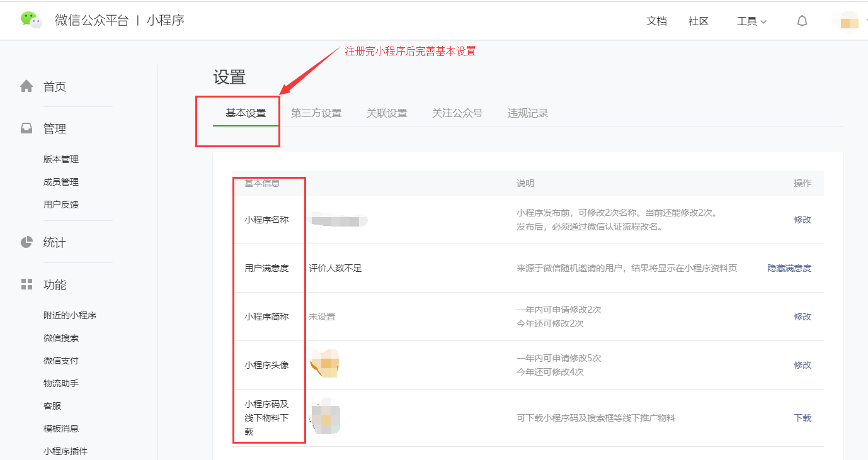
Task: Open 统计 using the pie chart icon
Action: [26, 242]
